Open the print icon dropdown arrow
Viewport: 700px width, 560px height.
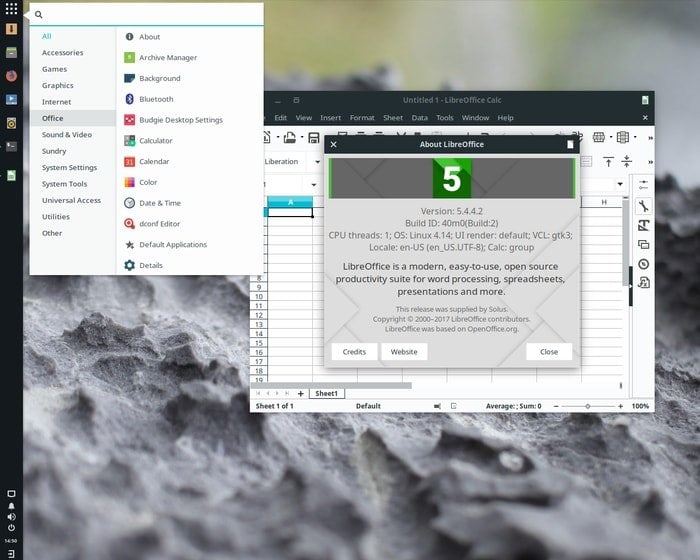[302, 137]
